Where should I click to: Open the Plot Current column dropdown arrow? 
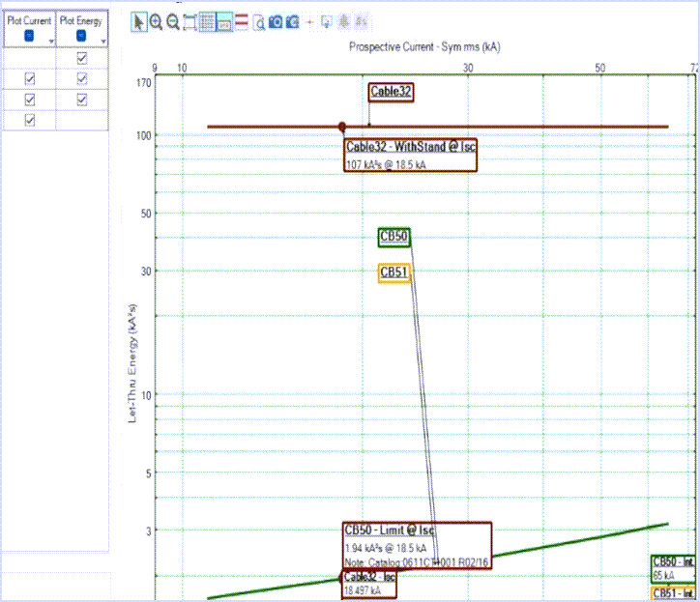tap(49, 40)
